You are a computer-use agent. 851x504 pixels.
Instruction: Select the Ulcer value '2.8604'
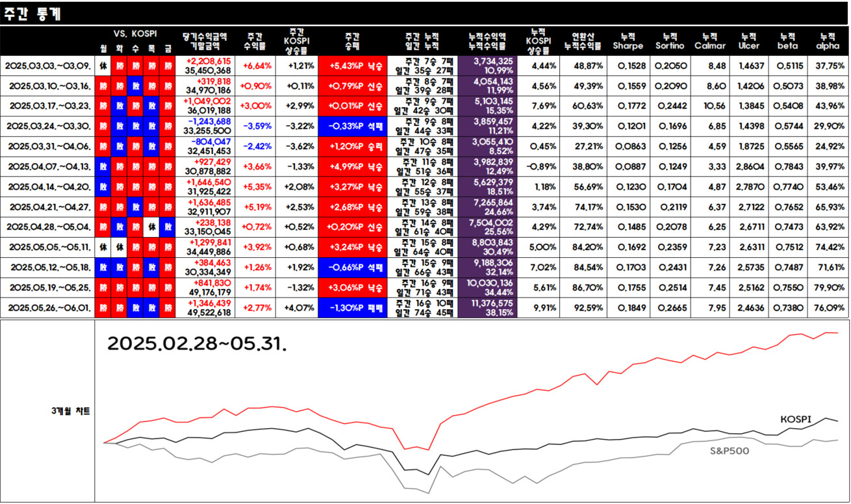pos(751,166)
